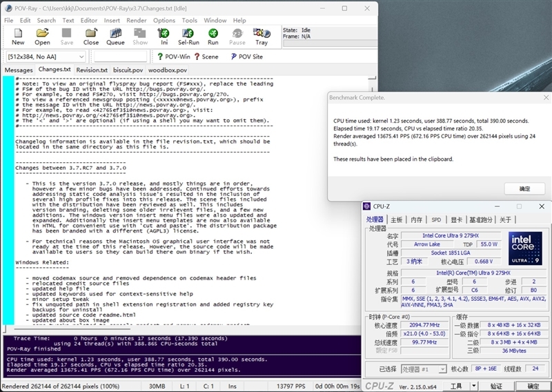Open the Insert menu
Screen dimensions: 552x392
click(112, 21)
